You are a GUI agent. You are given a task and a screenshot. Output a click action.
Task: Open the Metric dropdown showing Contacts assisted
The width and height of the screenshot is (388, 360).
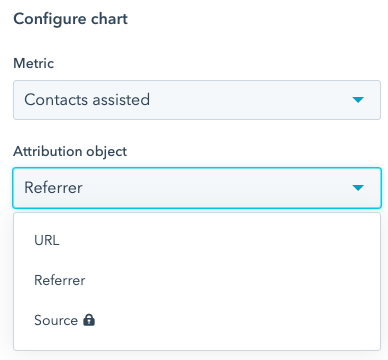197,100
